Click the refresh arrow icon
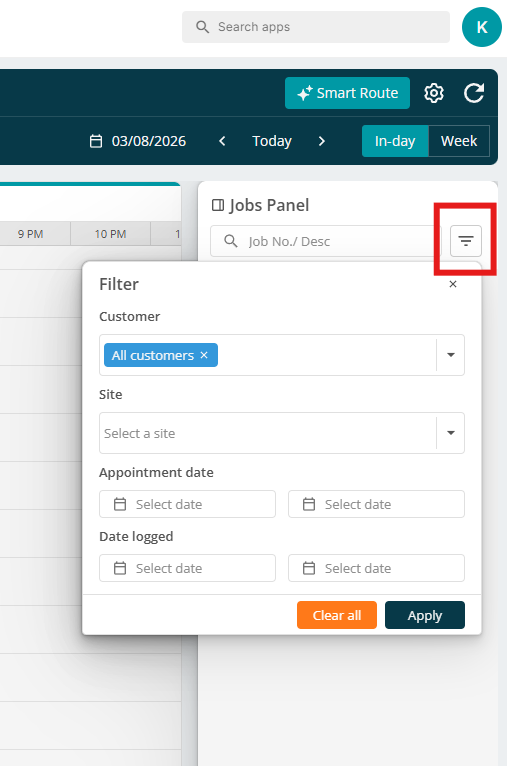The image size is (507, 766). (474, 93)
